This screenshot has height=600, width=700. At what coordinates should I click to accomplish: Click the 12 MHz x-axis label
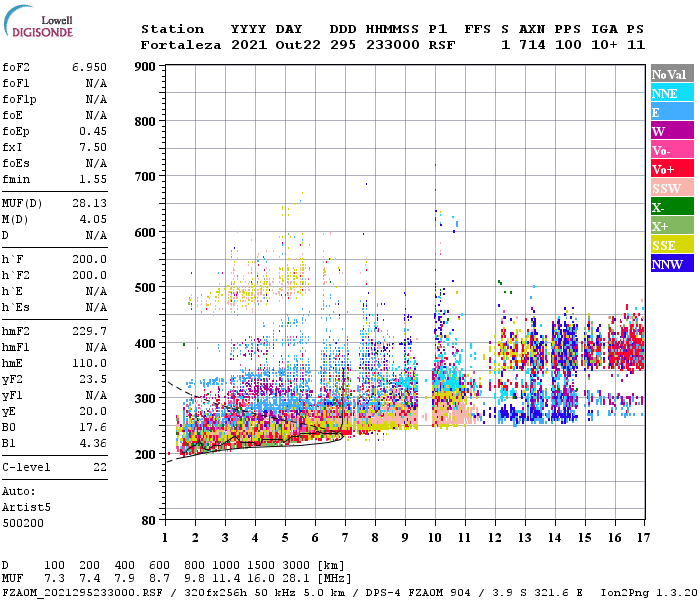(x=495, y=538)
